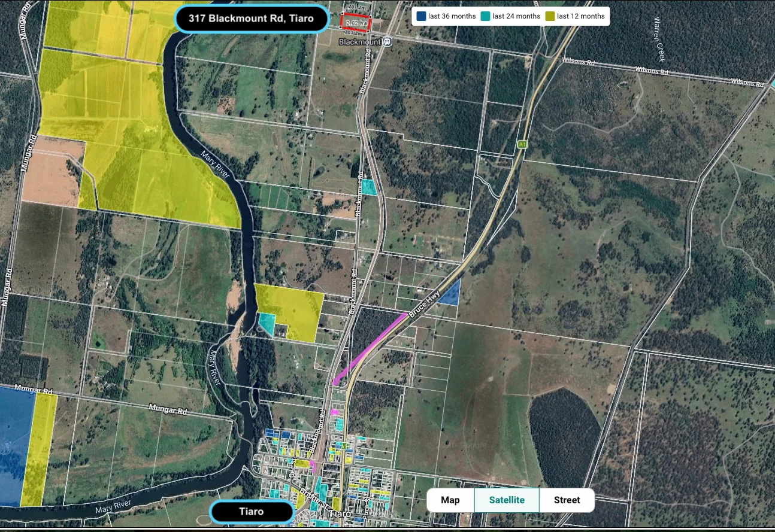Image resolution: width=775 pixels, height=532 pixels.
Task: Switch to Street view
Action: [x=566, y=500]
